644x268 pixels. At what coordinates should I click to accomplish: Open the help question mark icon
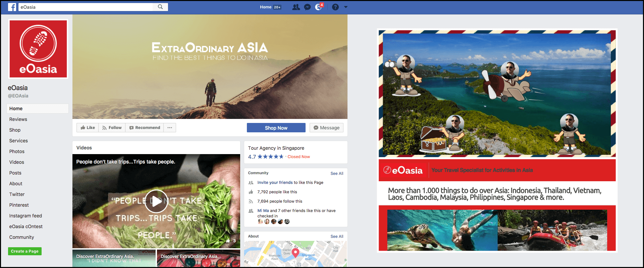[335, 7]
